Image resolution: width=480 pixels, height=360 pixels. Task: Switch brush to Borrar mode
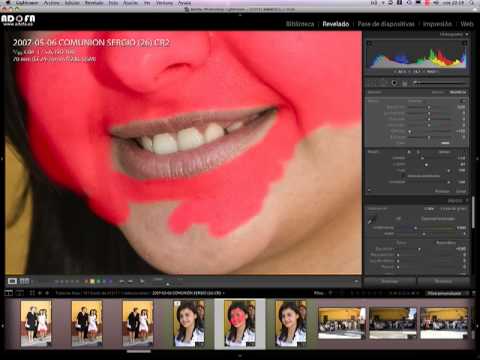[444, 152]
